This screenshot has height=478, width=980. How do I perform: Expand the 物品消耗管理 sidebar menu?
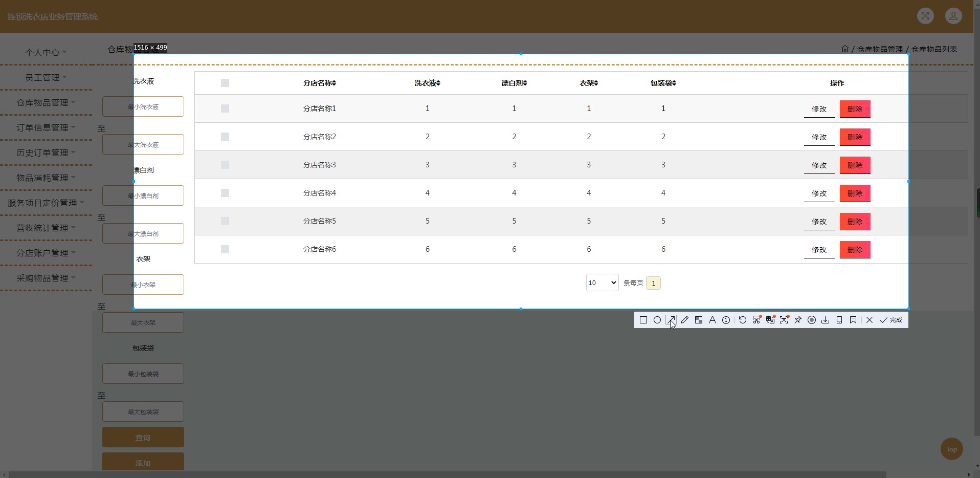(x=46, y=178)
